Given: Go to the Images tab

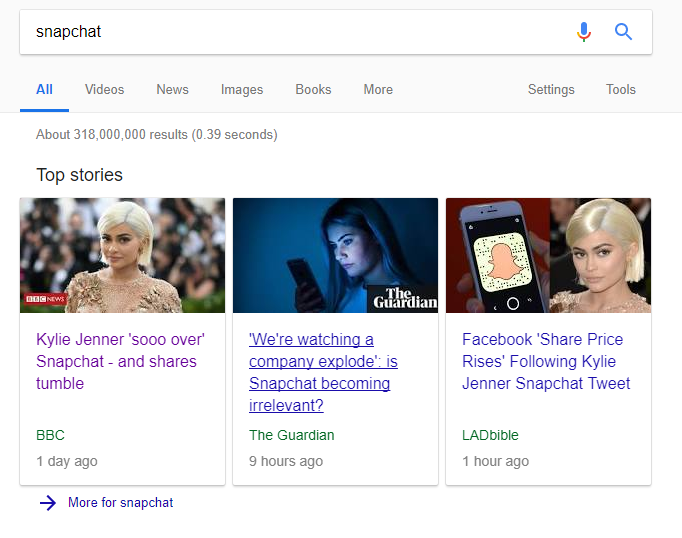Looking at the screenshot, I should [x=242, y=90].
